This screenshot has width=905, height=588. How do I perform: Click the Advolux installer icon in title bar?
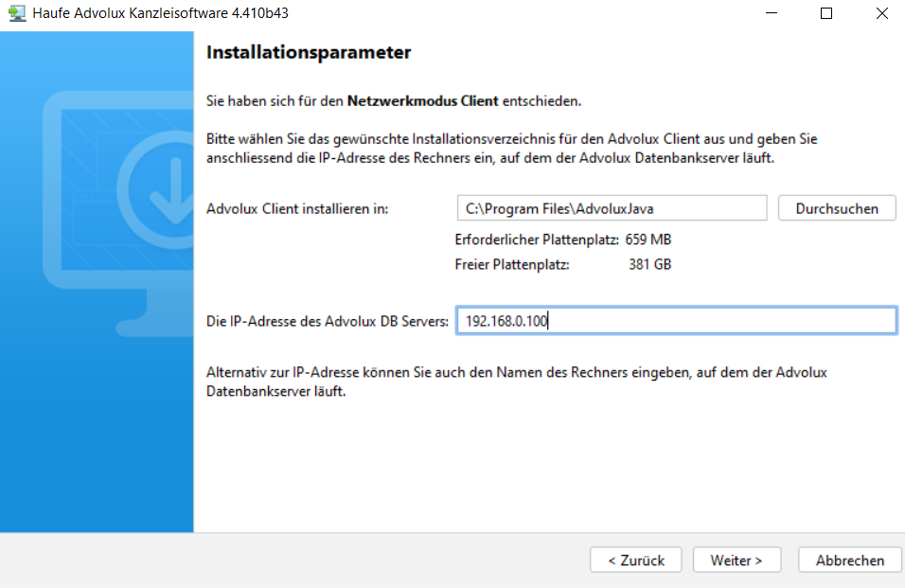(17, 13)
